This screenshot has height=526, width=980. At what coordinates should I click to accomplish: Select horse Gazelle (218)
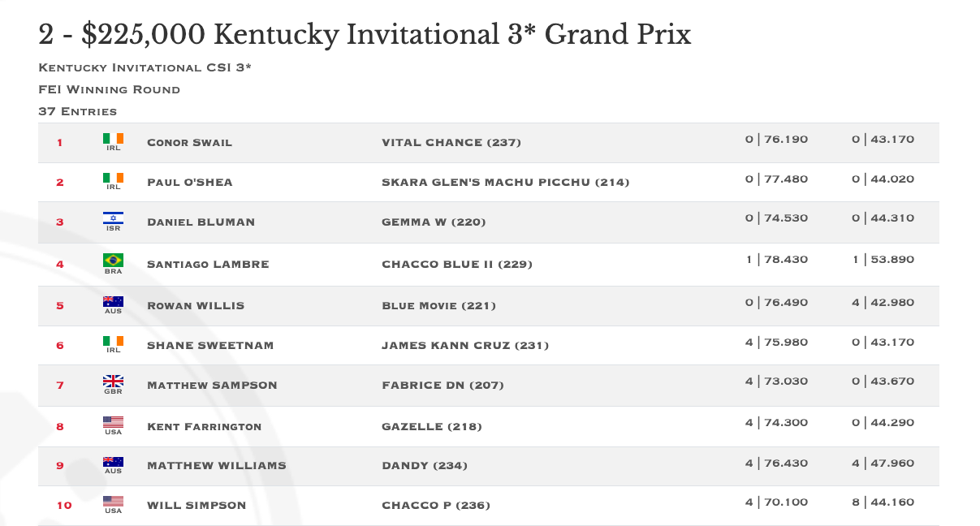(x=432, y=427)
